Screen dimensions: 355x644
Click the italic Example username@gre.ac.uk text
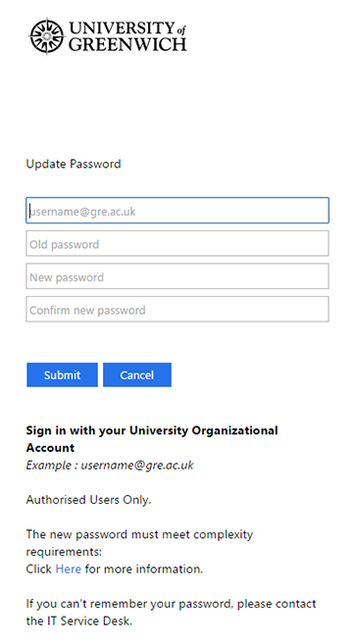(x=110, y=466)
